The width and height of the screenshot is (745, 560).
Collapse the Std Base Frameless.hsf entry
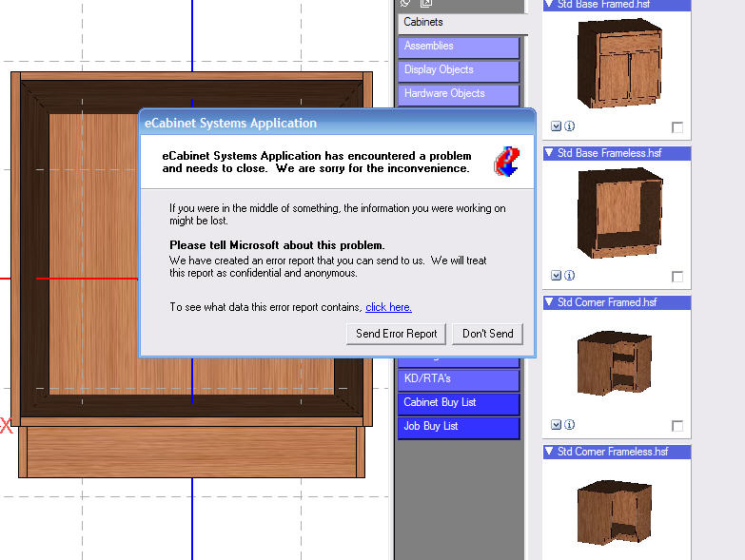tap(549, 152)
